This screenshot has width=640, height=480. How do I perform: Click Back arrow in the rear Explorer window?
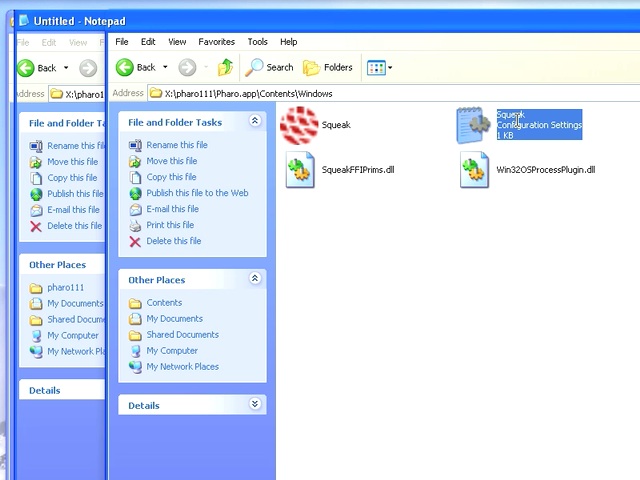tap(26, 68)
